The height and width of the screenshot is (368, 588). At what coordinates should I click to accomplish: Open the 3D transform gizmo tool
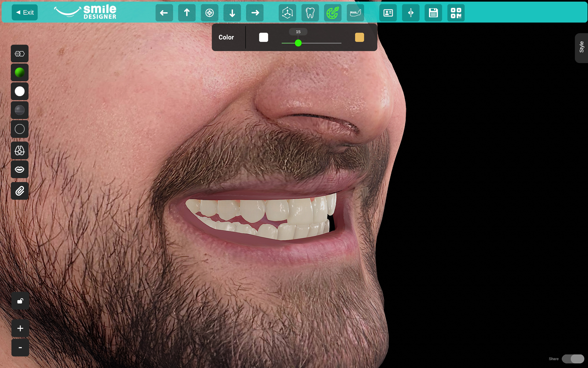point(287,13)
